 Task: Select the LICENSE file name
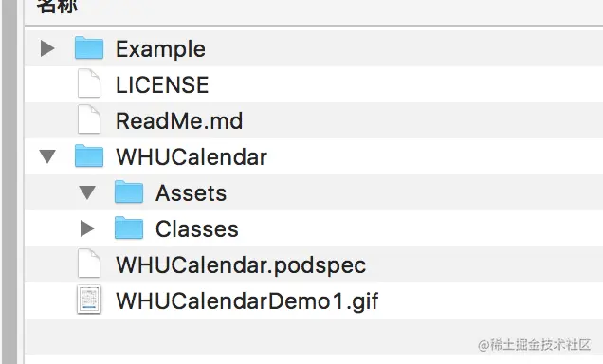point(162,84)
